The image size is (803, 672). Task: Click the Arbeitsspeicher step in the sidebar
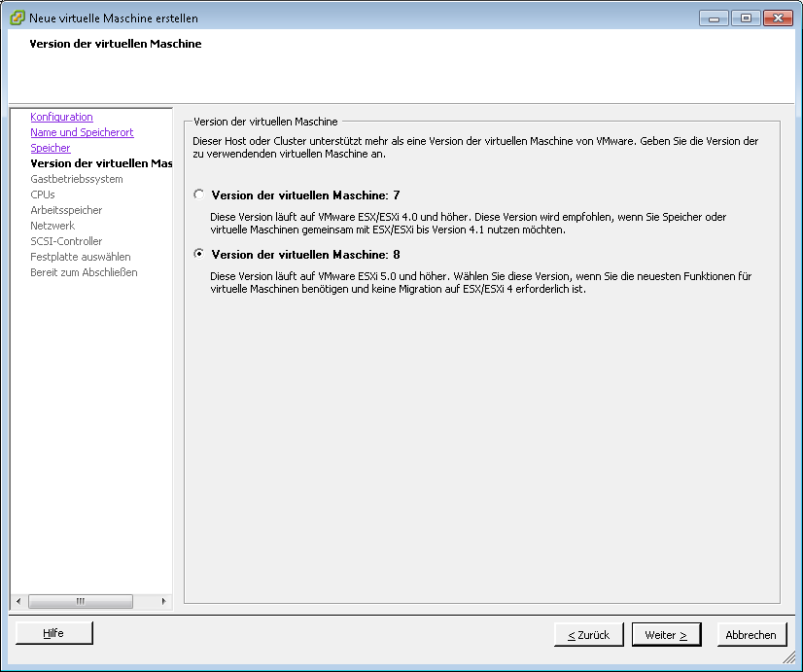coord(66,210)
